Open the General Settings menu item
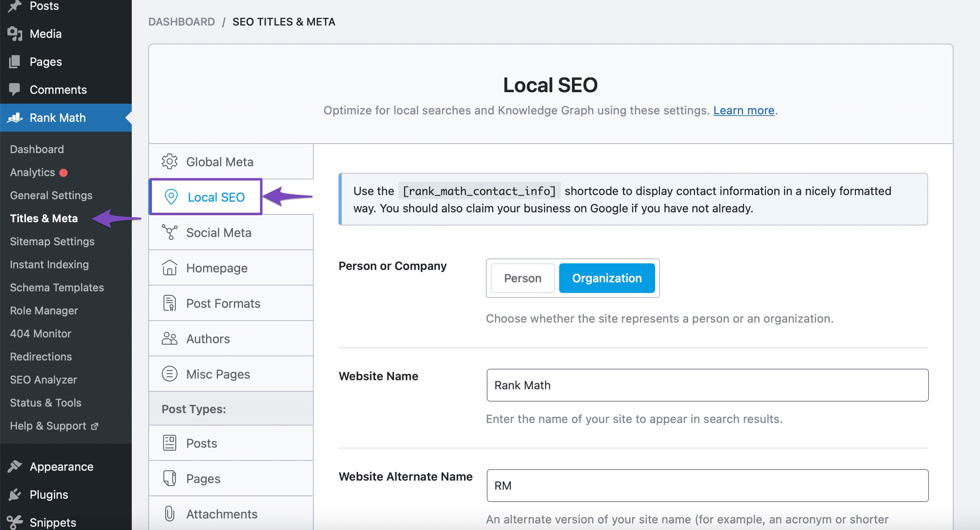 click(51, 195)
